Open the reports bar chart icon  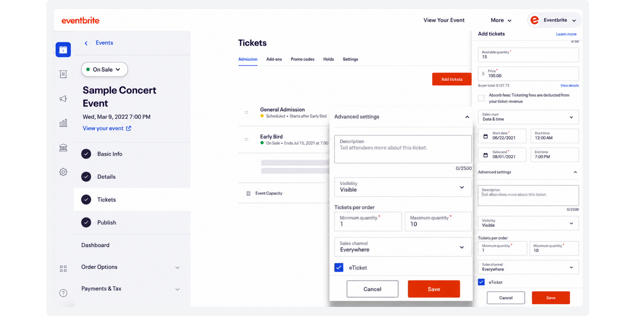pos(63,123)
